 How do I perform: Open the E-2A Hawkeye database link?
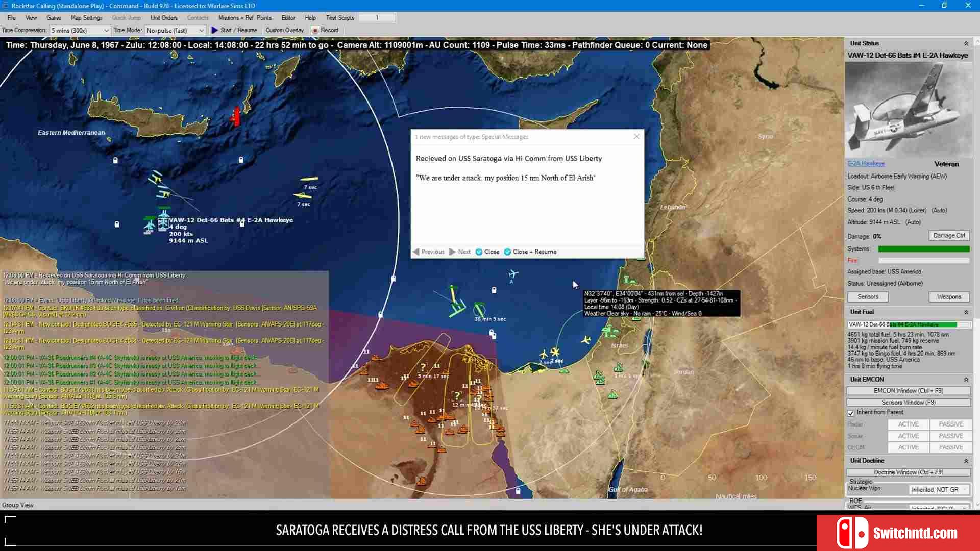tap(866, 163)
